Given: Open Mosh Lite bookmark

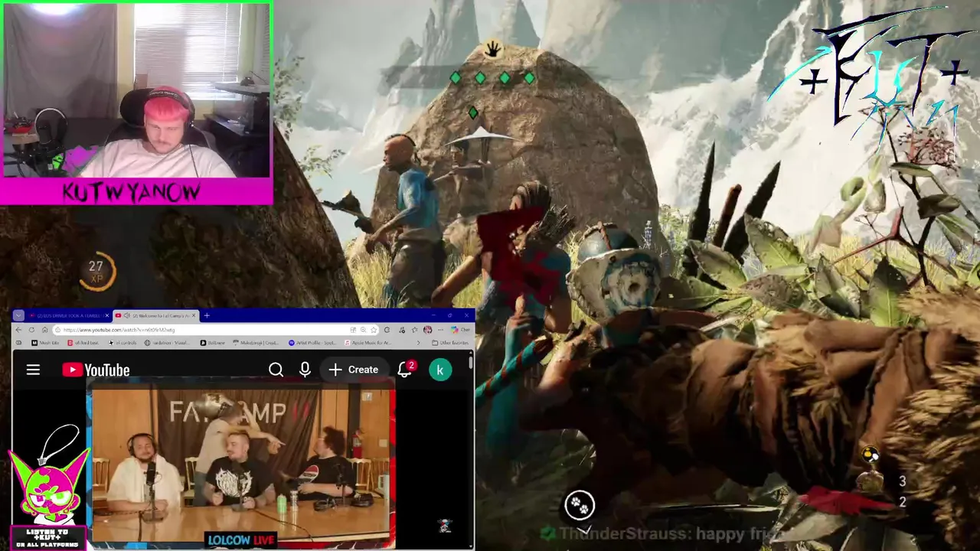Looking at the screenshot, I should click(x=45, y=343).
